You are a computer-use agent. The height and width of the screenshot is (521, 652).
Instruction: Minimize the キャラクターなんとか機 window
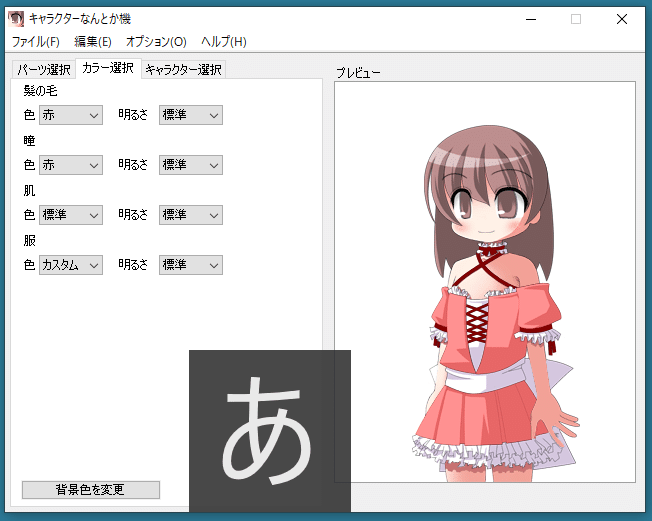pyautogui.click(x=531, y=19)
